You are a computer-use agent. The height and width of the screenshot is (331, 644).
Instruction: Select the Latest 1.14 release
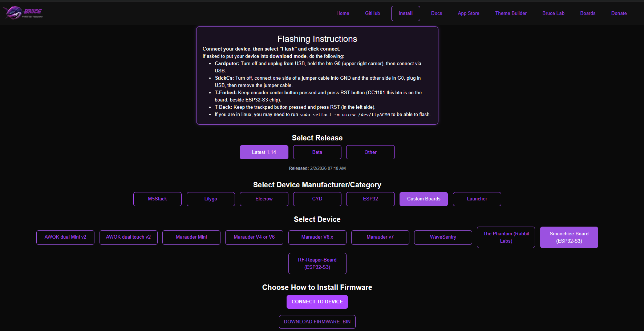(x=264, y=152)
